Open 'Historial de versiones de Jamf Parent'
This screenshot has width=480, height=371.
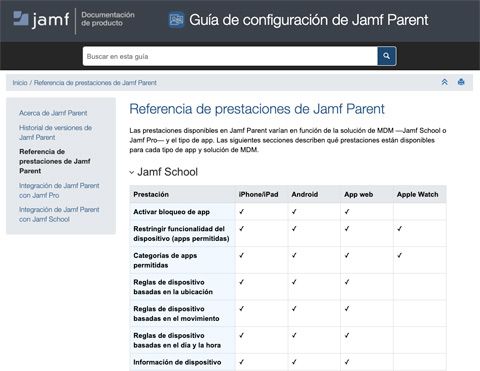point(55,132)
